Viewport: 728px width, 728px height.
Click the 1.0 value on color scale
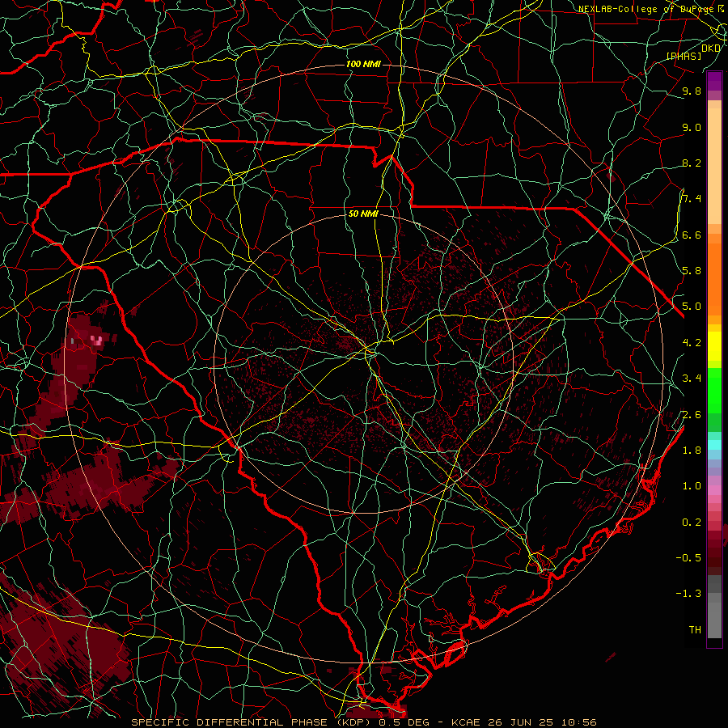(x=692, y=486)
